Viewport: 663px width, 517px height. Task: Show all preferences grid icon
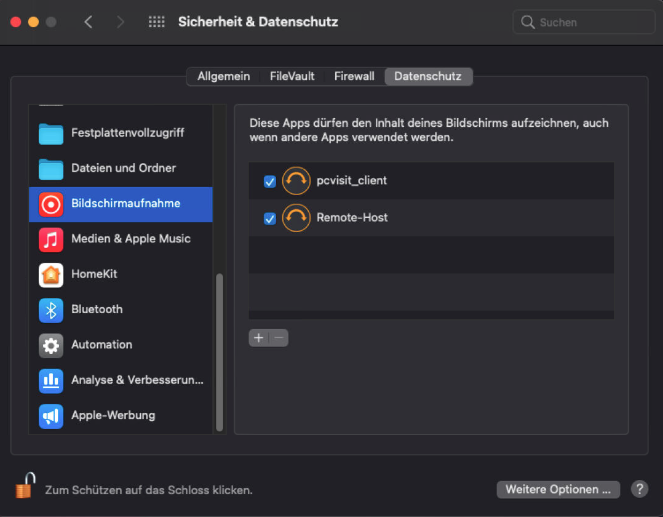157,22
